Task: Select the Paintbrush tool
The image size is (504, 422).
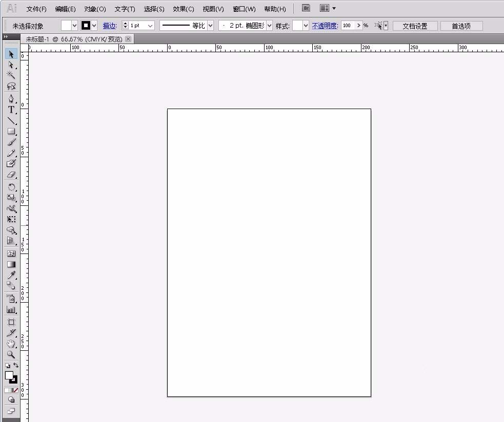Action: tap(11, 142)
